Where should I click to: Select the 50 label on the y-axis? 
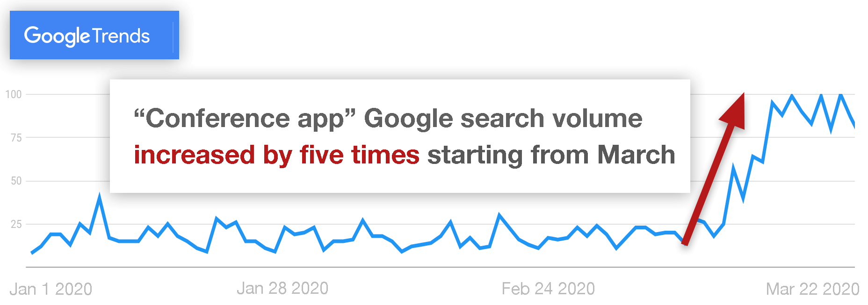pyautogui.click(x=16, y=181)
